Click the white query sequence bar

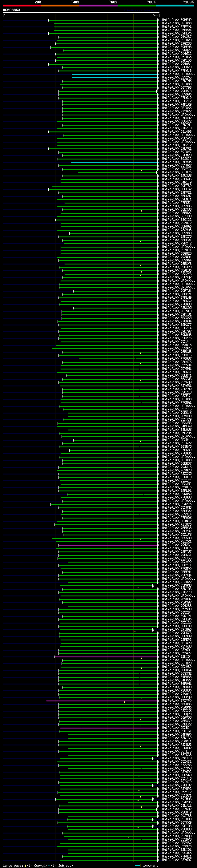click(81, 13)
